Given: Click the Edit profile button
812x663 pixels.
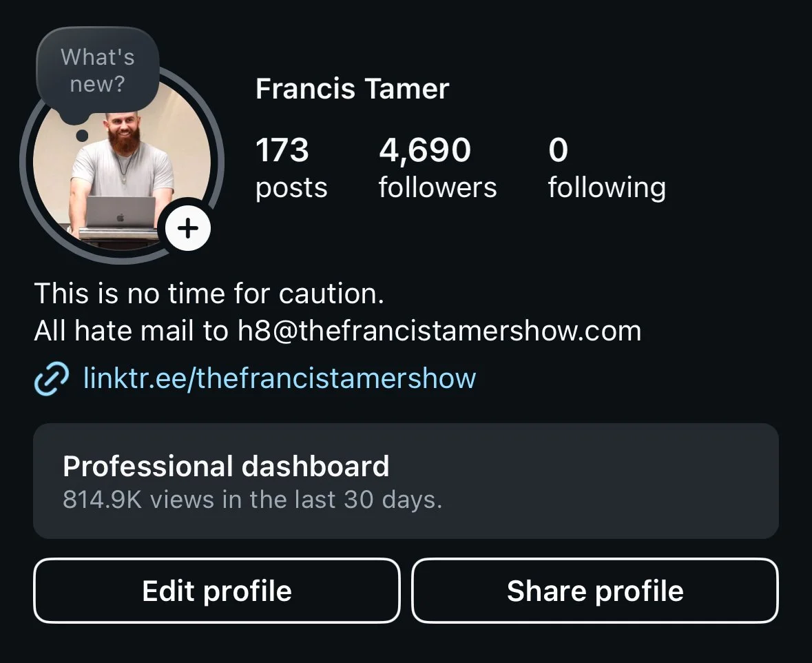Looking at the screenshot, I should pyautogui.click(x=217, y=591).
